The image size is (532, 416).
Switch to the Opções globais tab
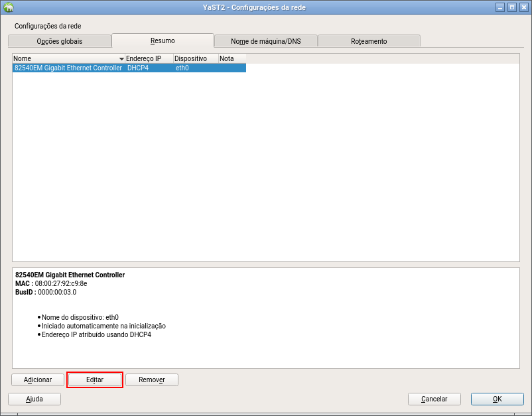click(59, 41)
